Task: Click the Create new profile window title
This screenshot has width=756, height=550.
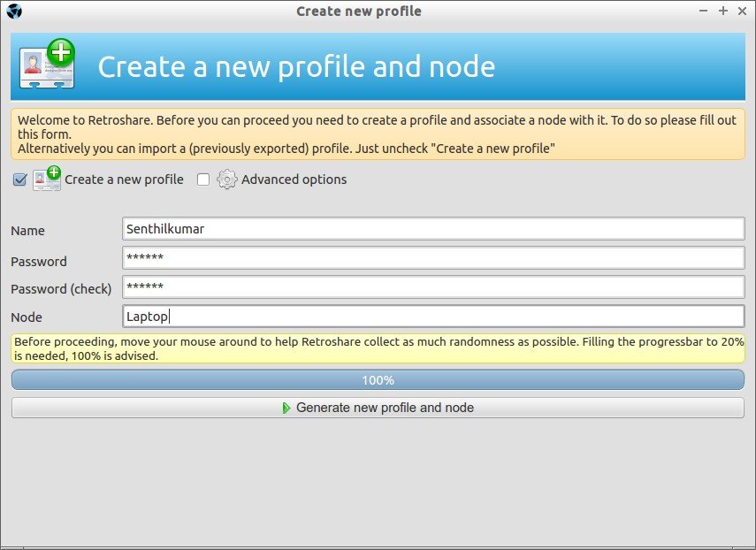Action: pyautogui.click(x=359, y=11)
